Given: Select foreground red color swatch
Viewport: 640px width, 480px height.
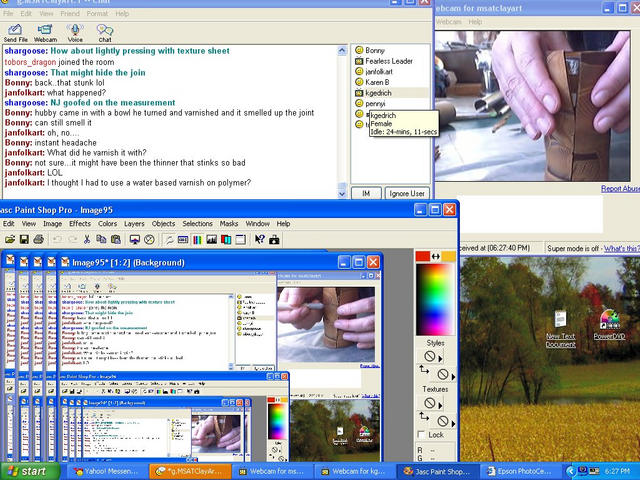Looking at the screenshot, I should 422,256.
